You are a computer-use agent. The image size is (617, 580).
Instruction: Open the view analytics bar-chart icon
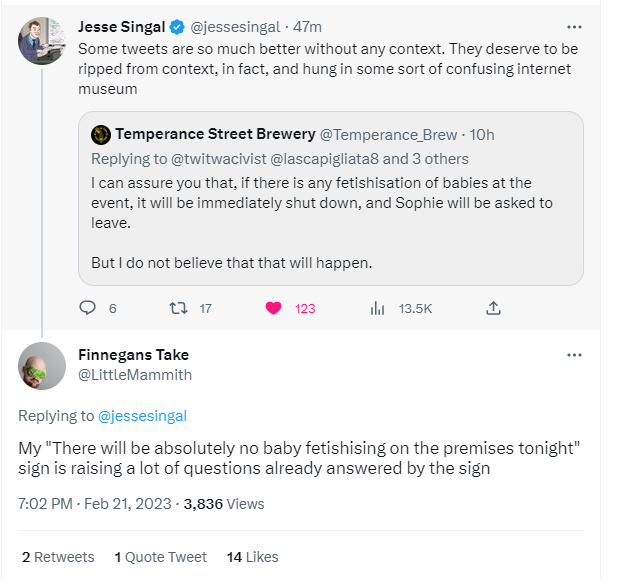[377, 308]
